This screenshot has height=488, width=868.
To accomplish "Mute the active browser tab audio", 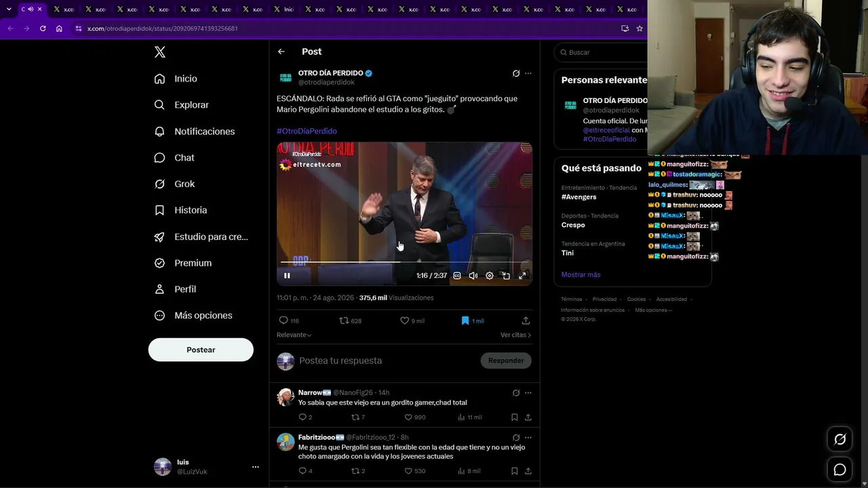I will click(x=31, y=9).
